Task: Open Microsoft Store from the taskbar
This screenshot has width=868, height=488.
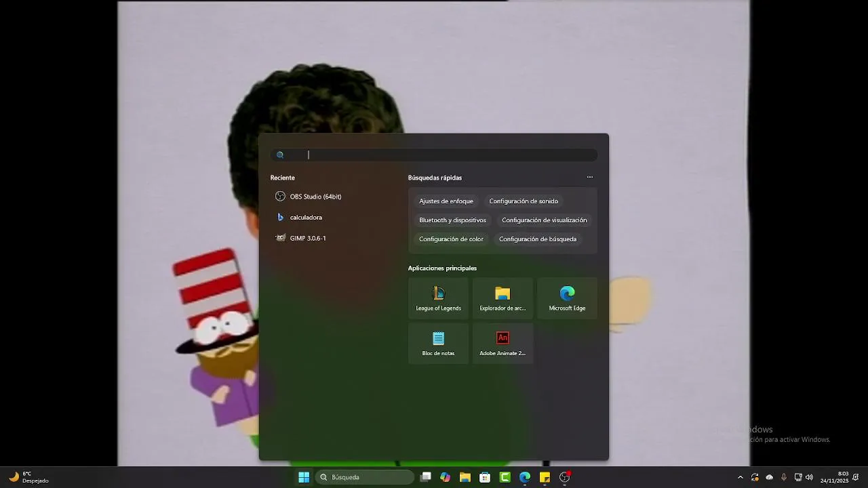Action: (485, 477)
